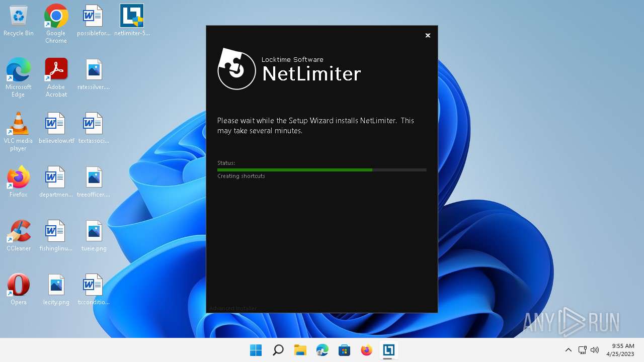
Task: Open Google Chrome desktop shortcut
Action: (56, 24)
